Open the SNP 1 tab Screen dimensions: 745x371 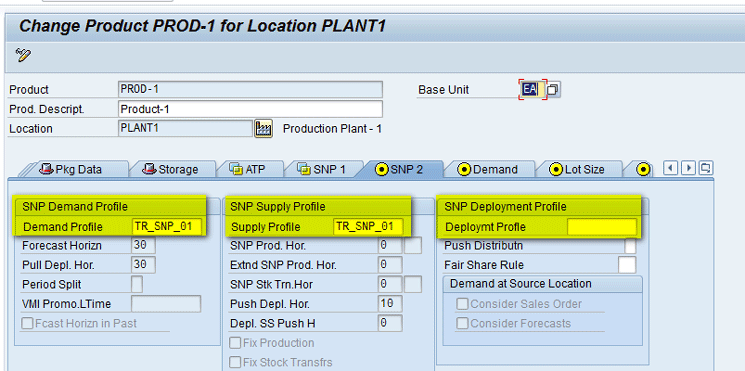[x=322, y=169]
